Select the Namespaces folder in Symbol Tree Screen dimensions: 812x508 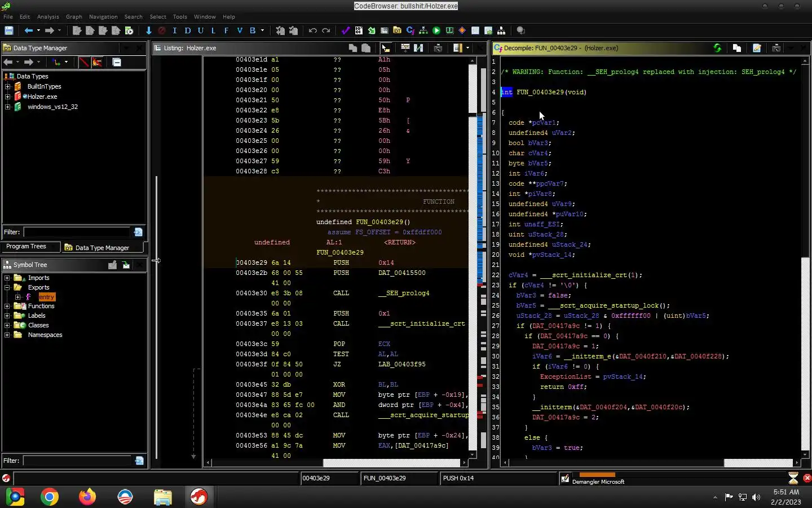click(x=45, y=335)
